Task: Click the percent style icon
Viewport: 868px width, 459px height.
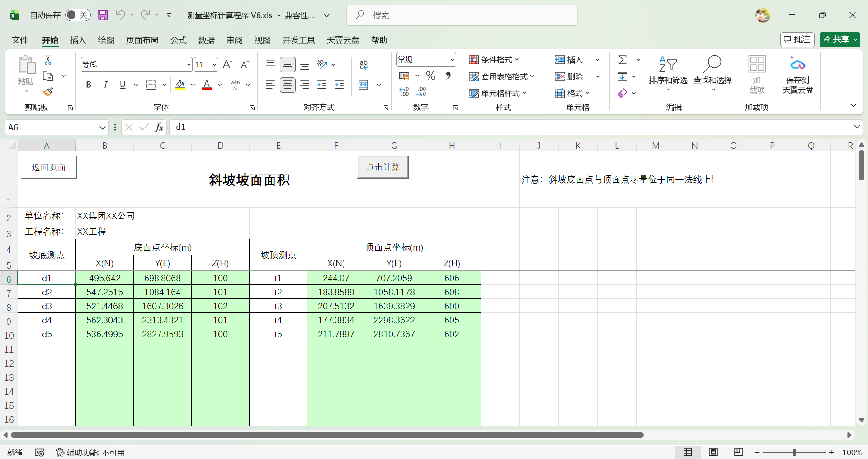Action: 431,76
